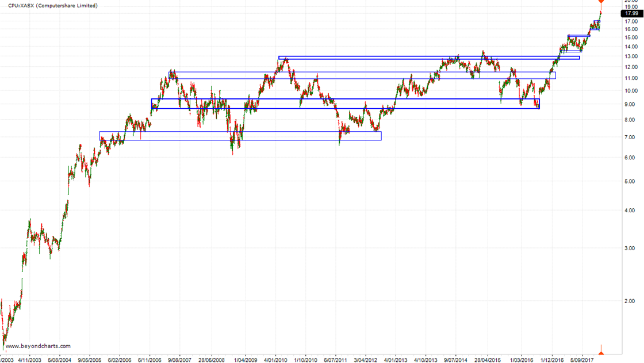The width and height of the screenshot is (644, 363).
Task: Click the 10.00 price axis label
Action: pos(630,91)
